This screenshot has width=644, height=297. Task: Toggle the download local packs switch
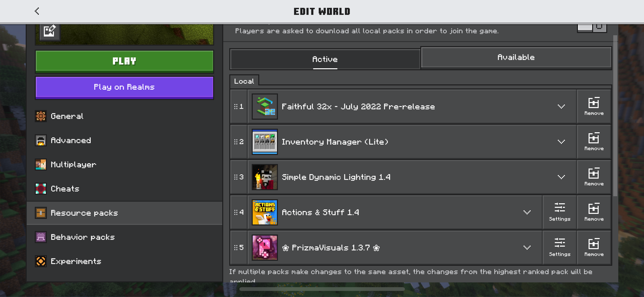pos(592,27)
